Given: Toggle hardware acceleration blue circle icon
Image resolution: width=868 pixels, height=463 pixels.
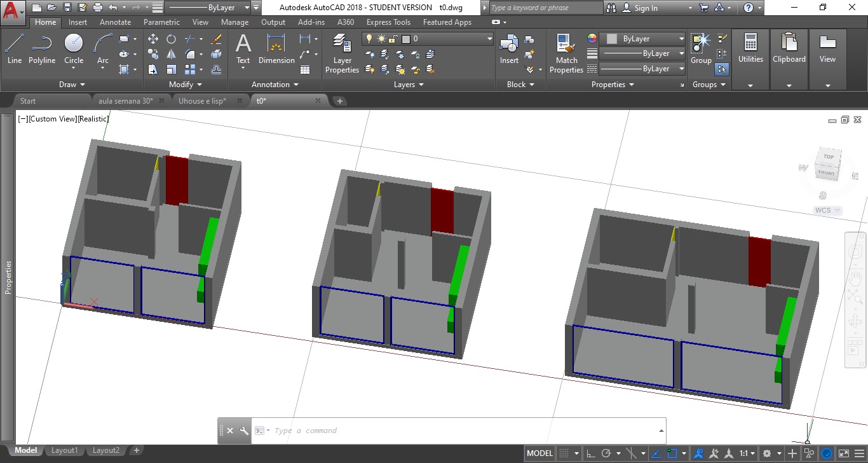Looking at the screenshot, I should 827,453.
